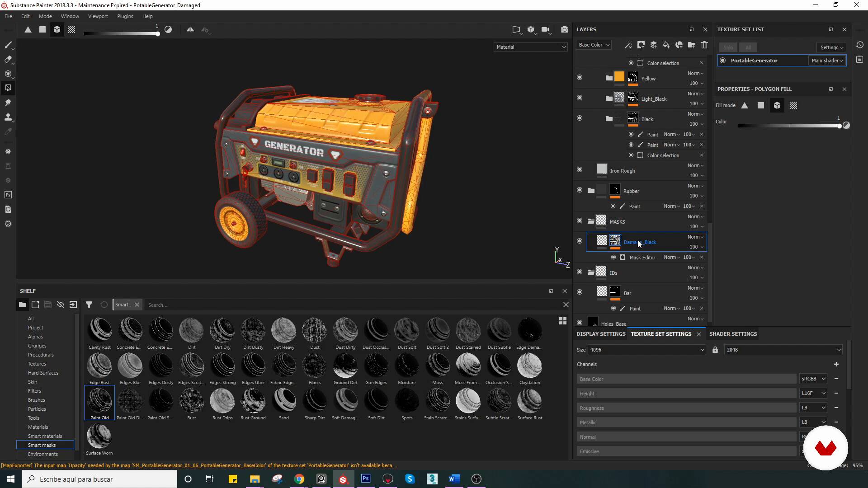Open the Mode menu
The width and height of the screenshot is (868, 488).
pyautogui.click(x=45, y=16)
